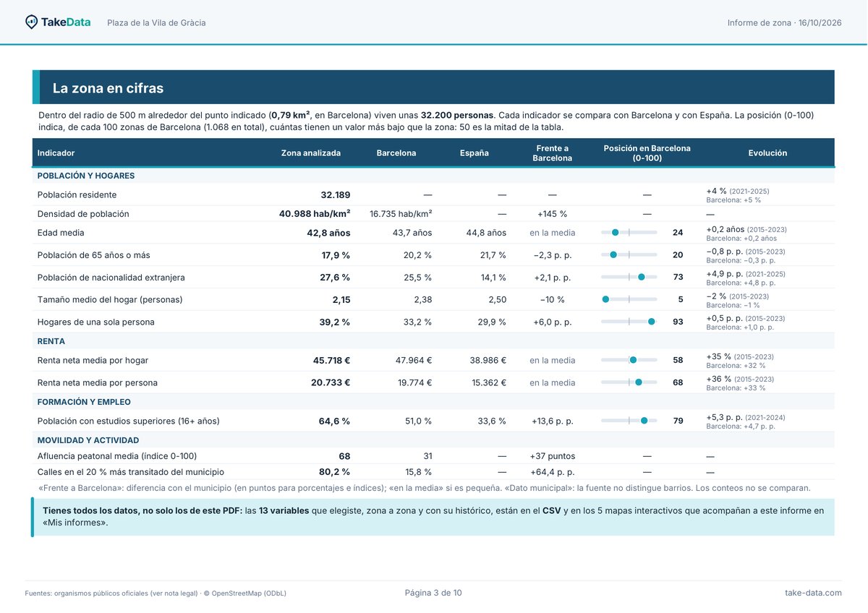Click the "+64,4 p. p." difference value
Image resolution: width=868 pixels, height=613 pixels.
(x=552, y=472)
